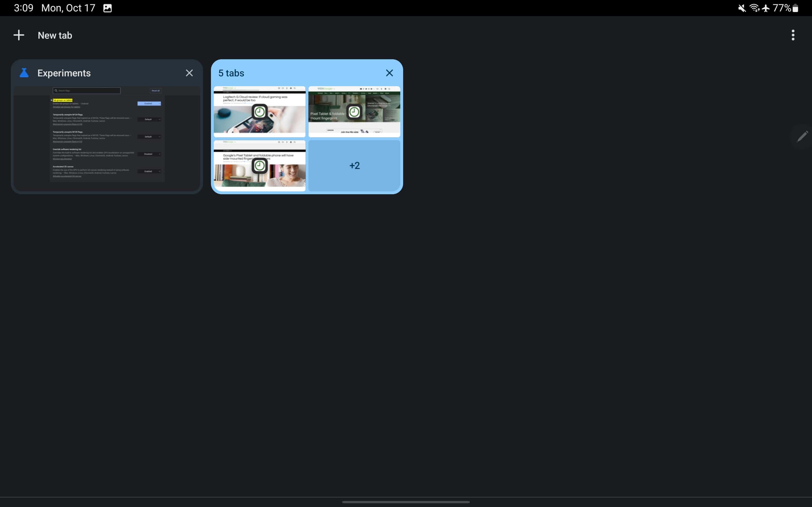Open the three-dot overflow menu
This screenshot has height=507, width=812.
click(x=793, y=35)
